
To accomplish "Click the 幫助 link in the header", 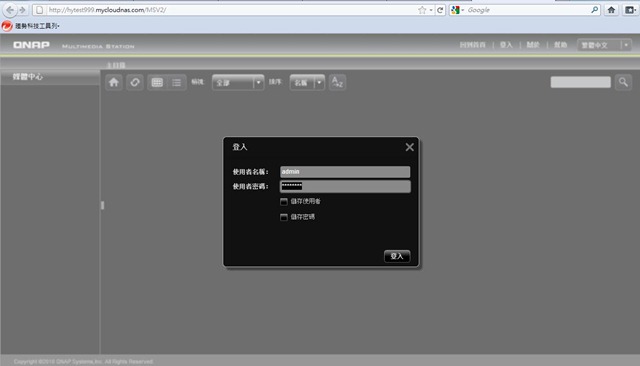I will pos(560,45).
